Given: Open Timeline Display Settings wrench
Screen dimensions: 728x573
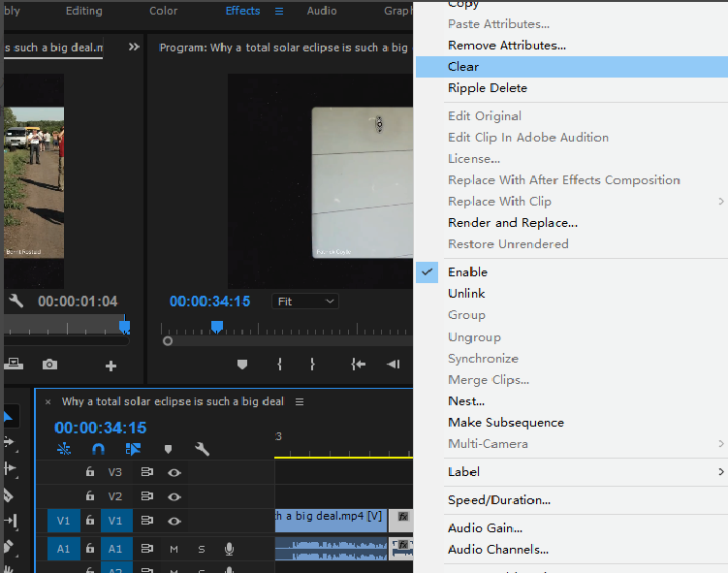Looking at the screenshot, I should click(202, 449).
